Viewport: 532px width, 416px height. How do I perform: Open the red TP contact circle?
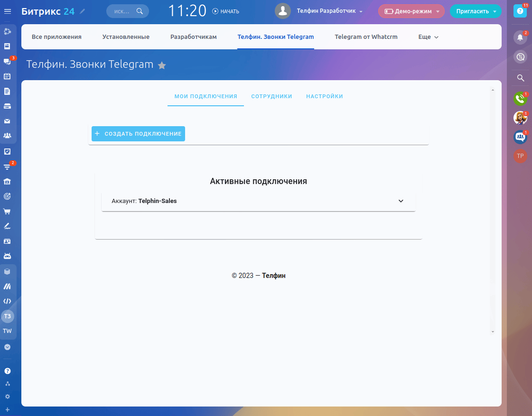click(x=520, y=156)
